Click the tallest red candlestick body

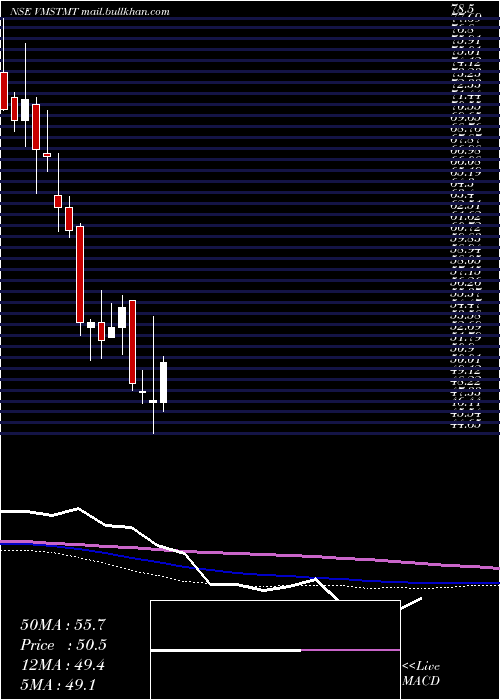click(80, 274)
